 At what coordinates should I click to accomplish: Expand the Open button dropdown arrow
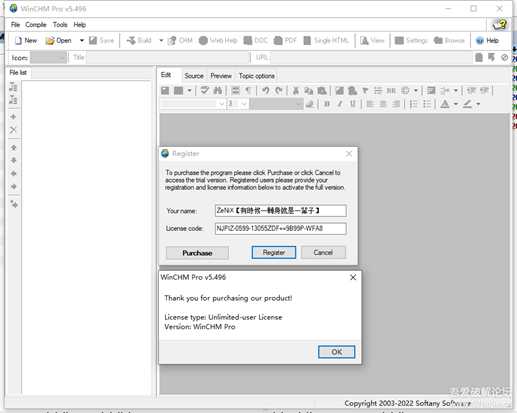click(x=82, y=41)
